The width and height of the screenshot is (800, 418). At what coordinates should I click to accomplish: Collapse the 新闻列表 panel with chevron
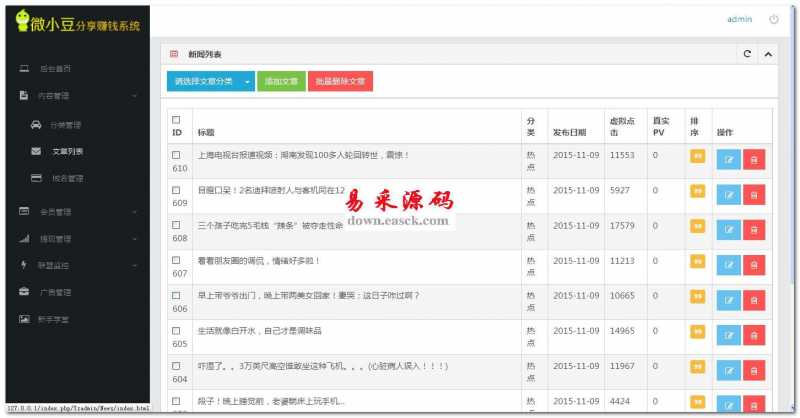[x=767, y=54]
